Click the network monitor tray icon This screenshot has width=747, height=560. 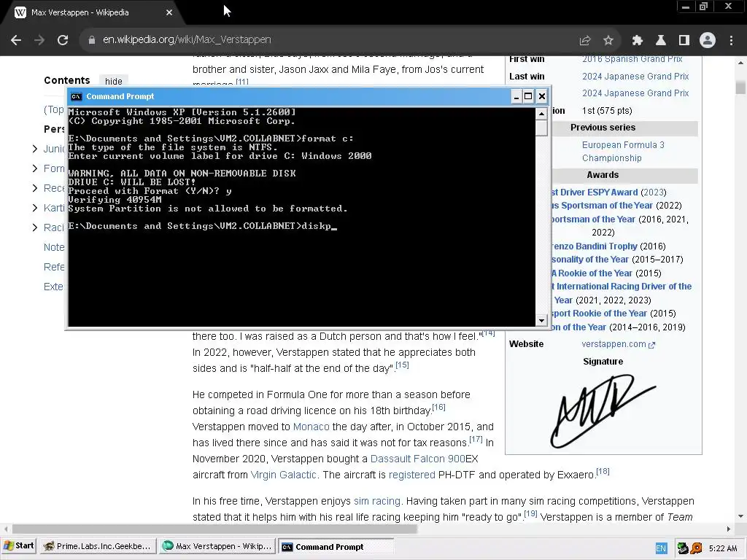pyautogui.click(x=683, y=548)
